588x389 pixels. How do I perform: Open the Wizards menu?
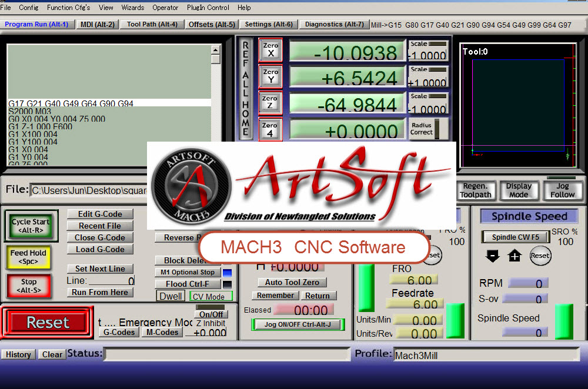[133, 8]
